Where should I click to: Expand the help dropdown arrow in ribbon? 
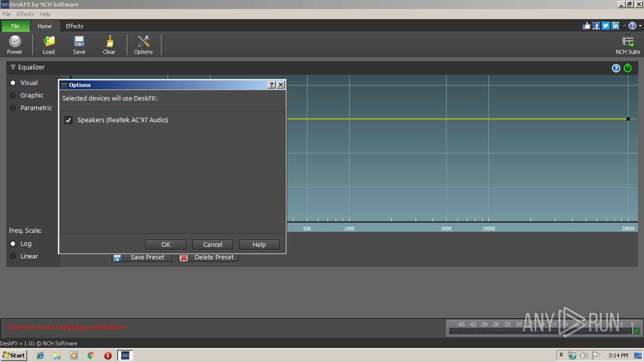click(x=640, y=26)
